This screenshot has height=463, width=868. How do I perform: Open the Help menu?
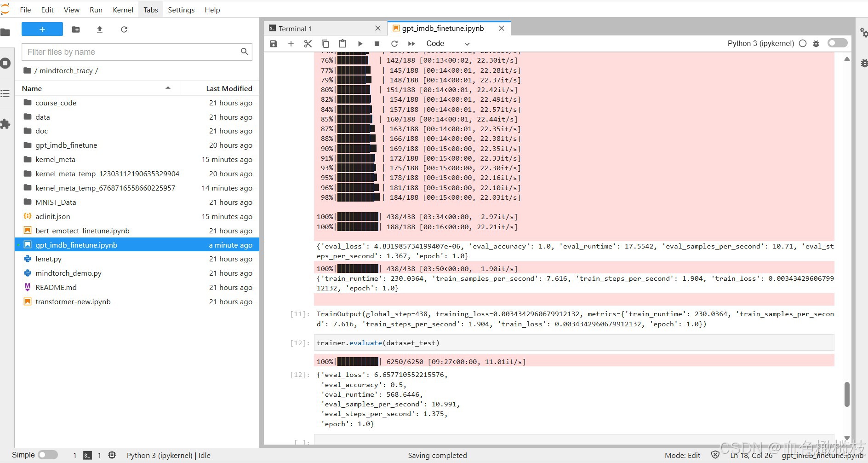(212, 10)
